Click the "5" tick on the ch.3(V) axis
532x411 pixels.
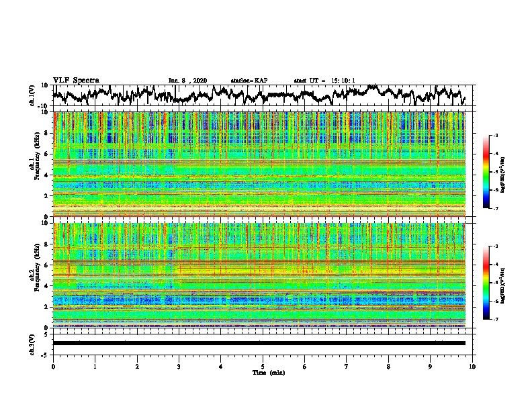point(46,334)
